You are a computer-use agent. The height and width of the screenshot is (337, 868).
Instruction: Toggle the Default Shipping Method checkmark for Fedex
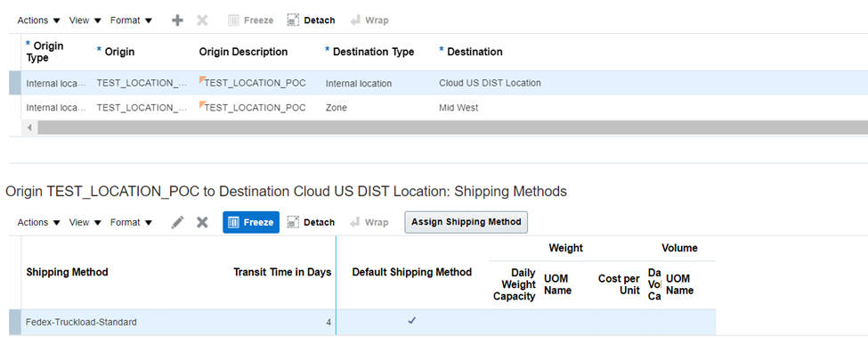tap(411, 320)
